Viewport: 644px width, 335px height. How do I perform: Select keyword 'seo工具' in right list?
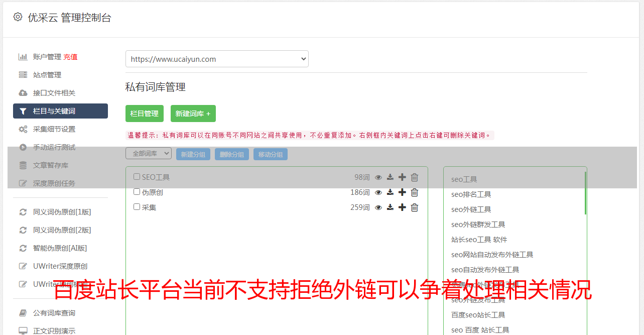tap(464, 179)
